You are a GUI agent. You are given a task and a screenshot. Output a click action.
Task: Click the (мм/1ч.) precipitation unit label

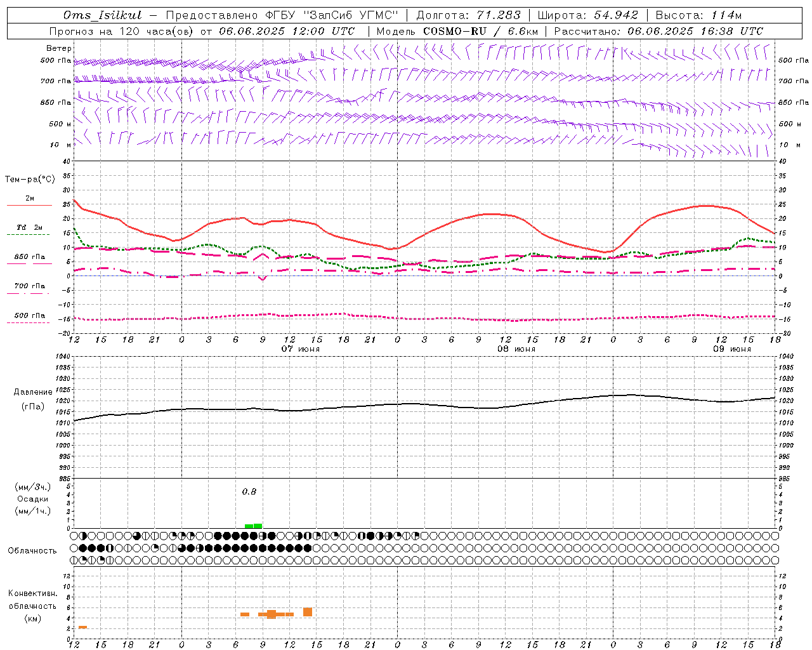(x=33, y=511)
